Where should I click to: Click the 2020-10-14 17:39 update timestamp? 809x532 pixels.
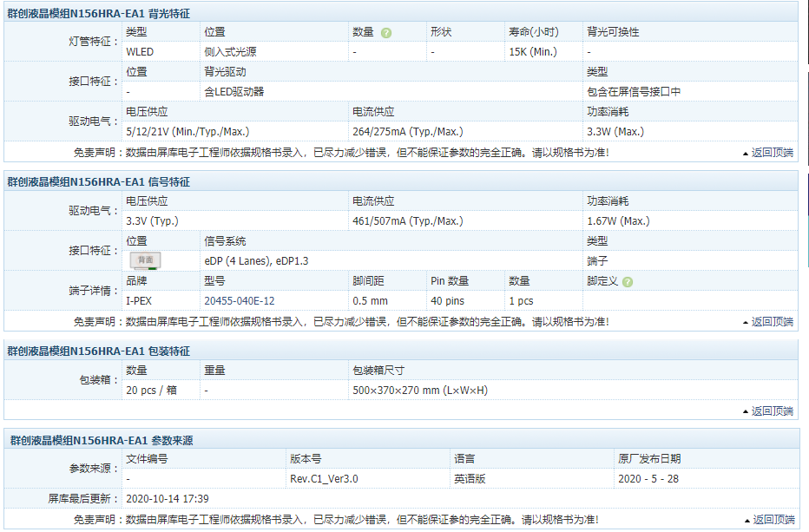[x=168, y=499]
